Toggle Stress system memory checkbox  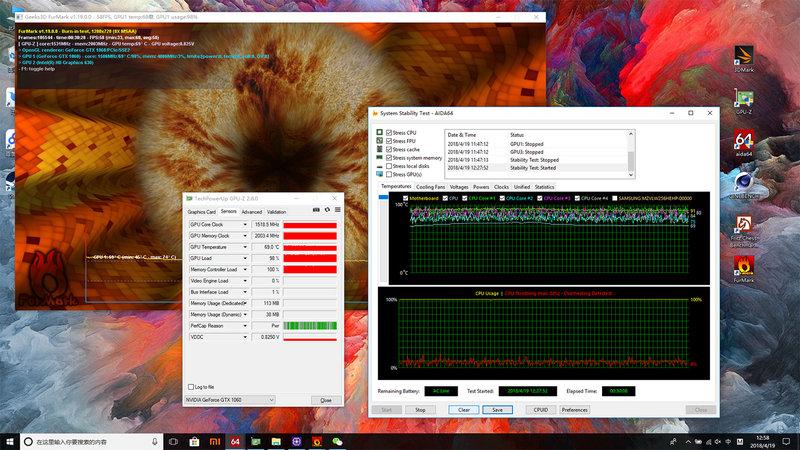(389, 158)
